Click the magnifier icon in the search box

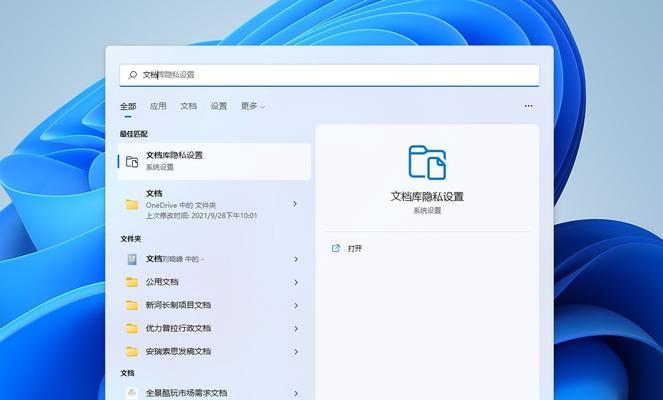click(133, 75)
